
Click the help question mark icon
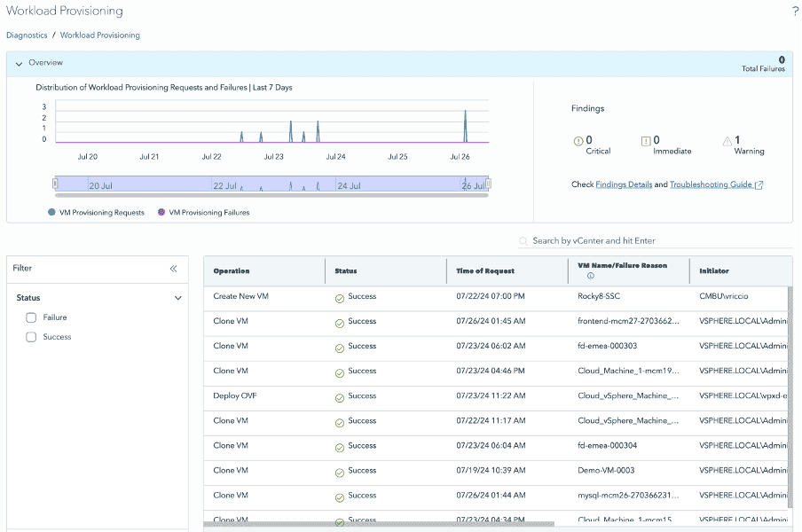(x=794, y=11)
